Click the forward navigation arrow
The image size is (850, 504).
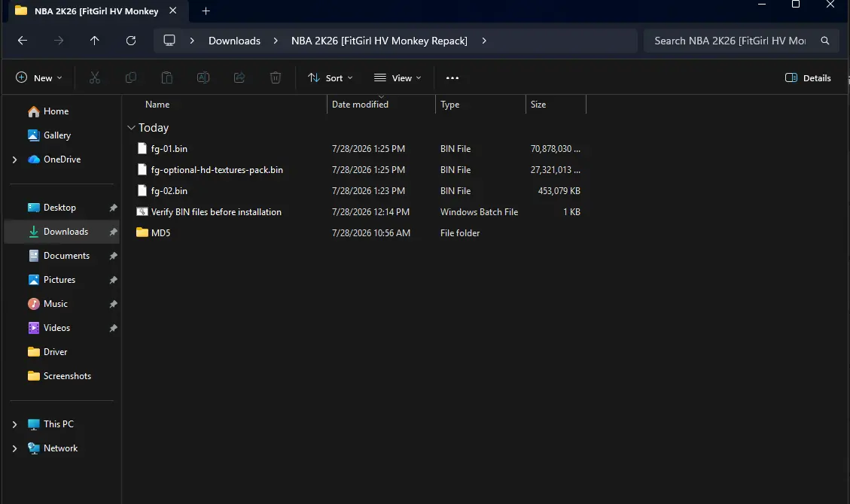[x=59, y=41]
